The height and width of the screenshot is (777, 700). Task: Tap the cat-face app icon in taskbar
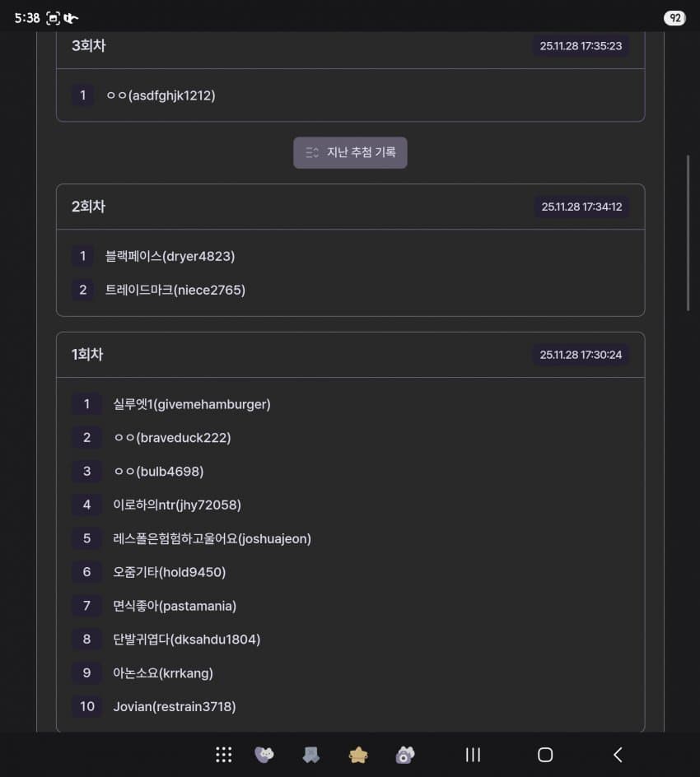pos(264,754)
